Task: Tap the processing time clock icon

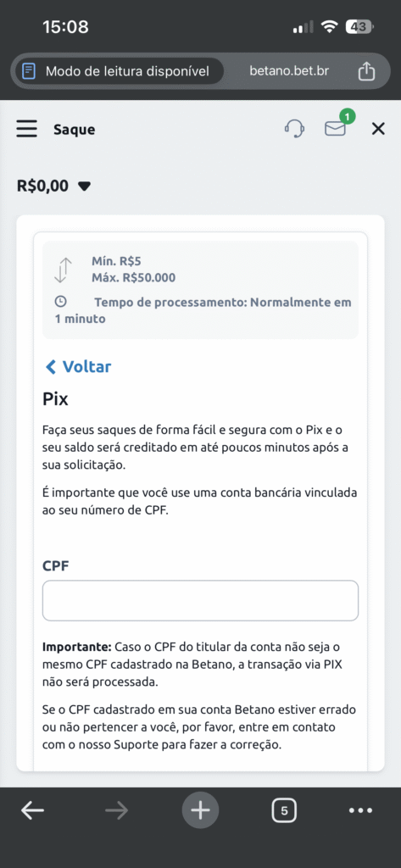Action: coord(60,302)
